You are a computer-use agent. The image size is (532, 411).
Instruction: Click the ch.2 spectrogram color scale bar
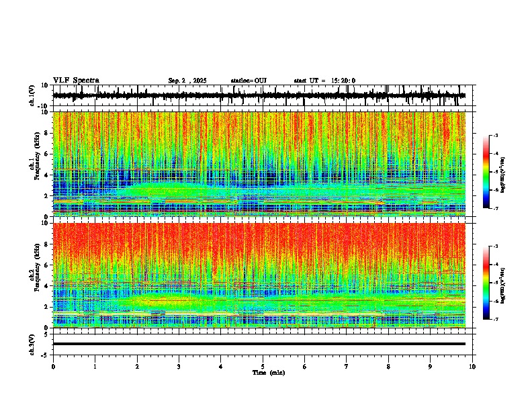pyautogui.click(x=486, y=283)
